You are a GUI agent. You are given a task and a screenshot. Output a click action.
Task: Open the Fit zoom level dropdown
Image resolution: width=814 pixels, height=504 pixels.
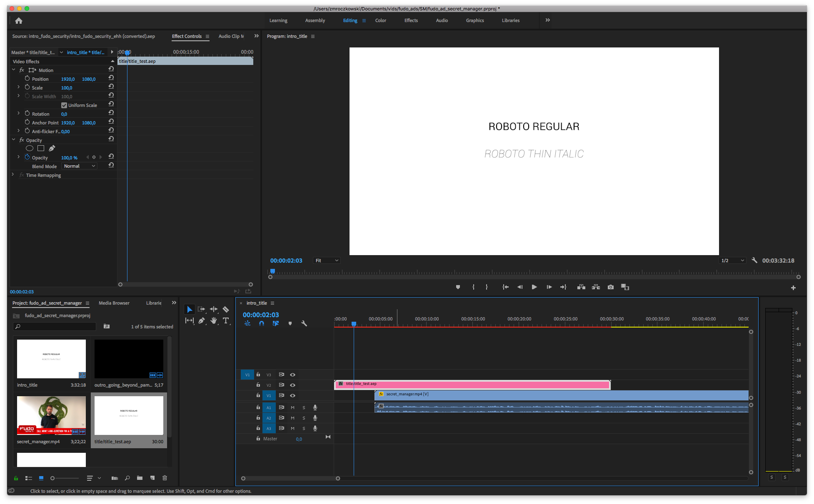tap(327, 261)
